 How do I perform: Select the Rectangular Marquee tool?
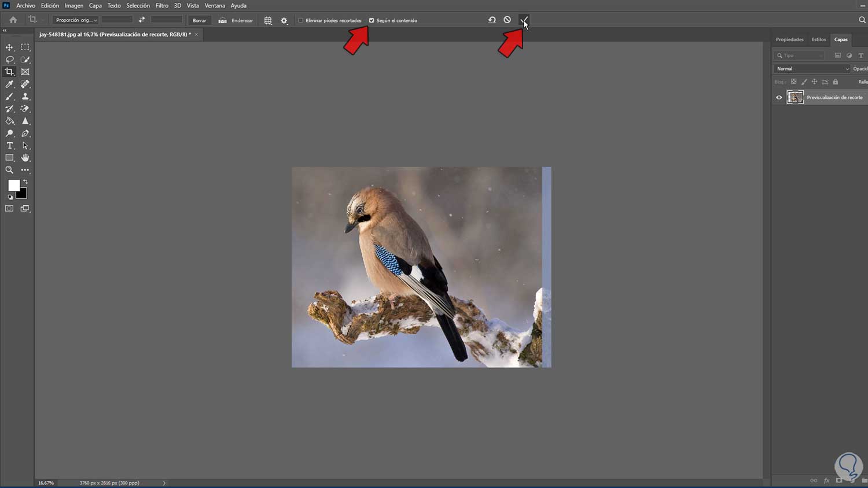click(x=25, y=47)
